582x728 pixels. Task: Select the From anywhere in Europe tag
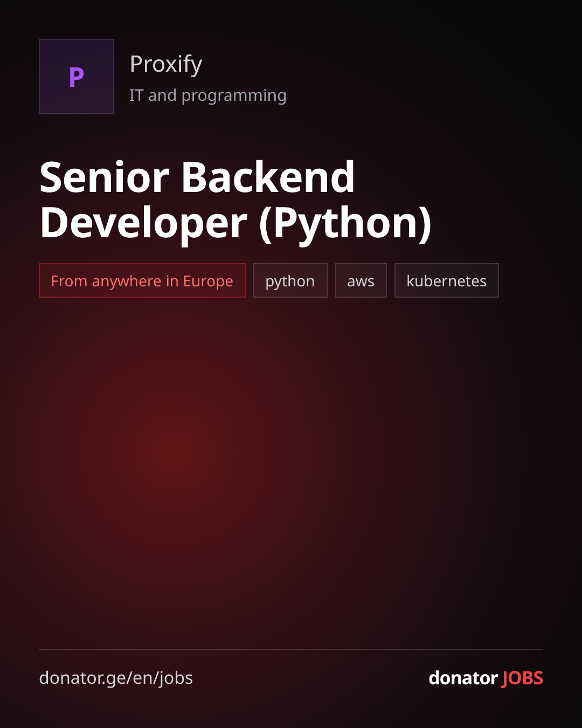point(142,280)
